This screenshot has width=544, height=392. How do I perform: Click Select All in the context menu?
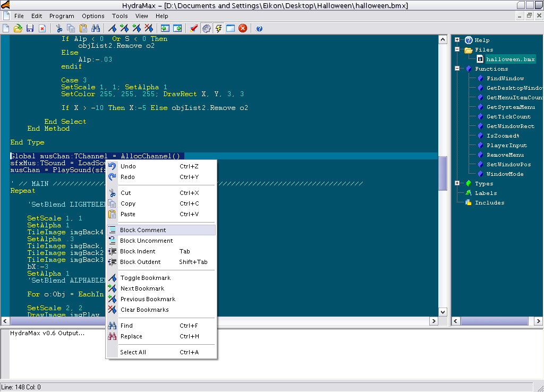click(x=133, y=352)
